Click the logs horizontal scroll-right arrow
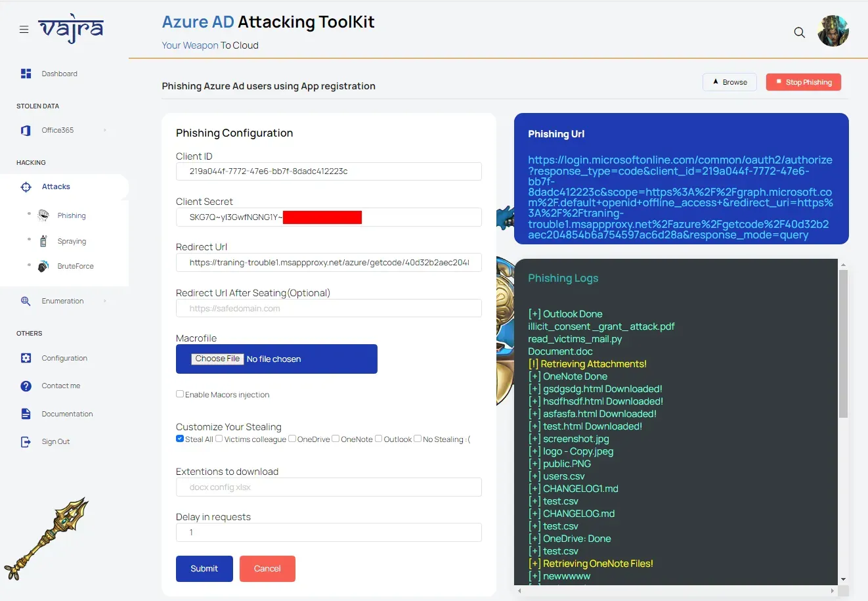Image resolution: width=868 pixels, height=601 pixels. pyautogui.click(x=833, y=591)
